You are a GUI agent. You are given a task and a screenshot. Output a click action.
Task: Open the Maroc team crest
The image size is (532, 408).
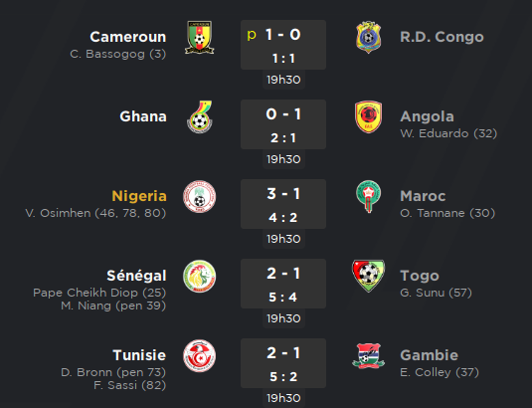[x=369, y=196]
